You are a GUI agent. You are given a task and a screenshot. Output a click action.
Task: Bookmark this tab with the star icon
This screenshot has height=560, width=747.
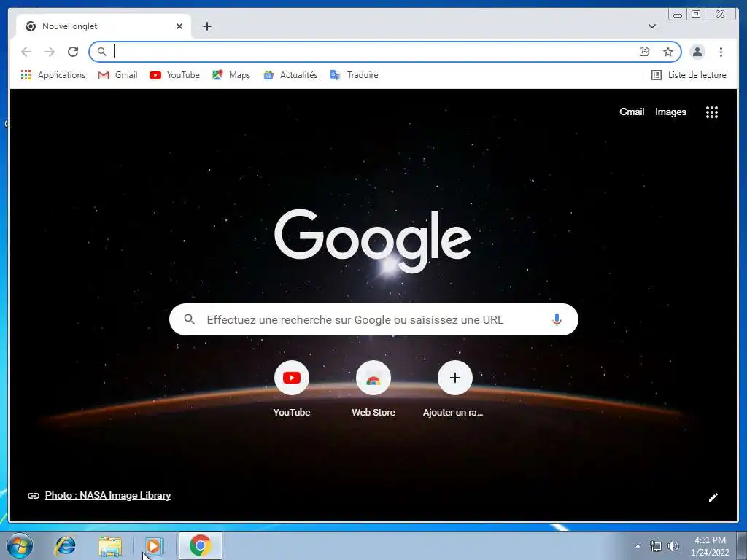[668, 52]
